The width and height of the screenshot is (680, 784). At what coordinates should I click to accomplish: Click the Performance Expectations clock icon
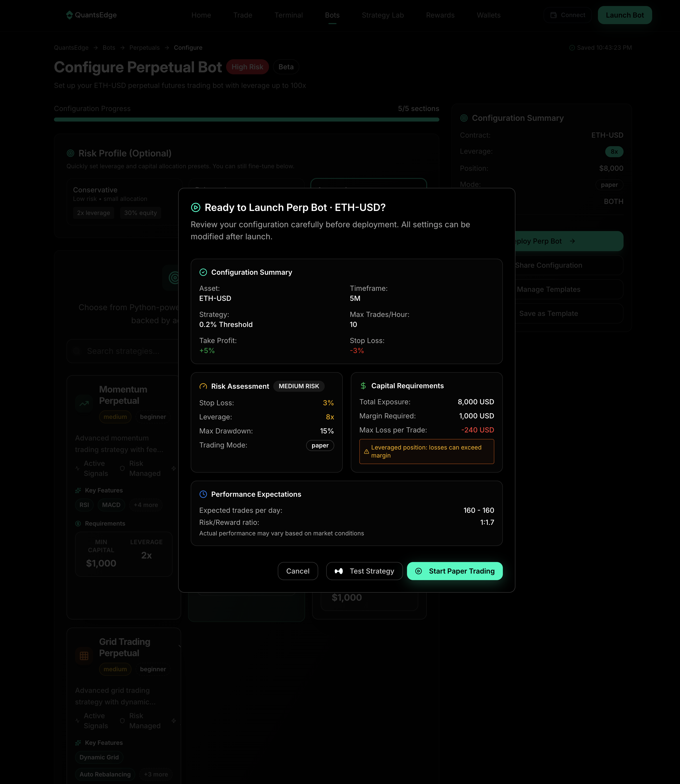(203, 494)
